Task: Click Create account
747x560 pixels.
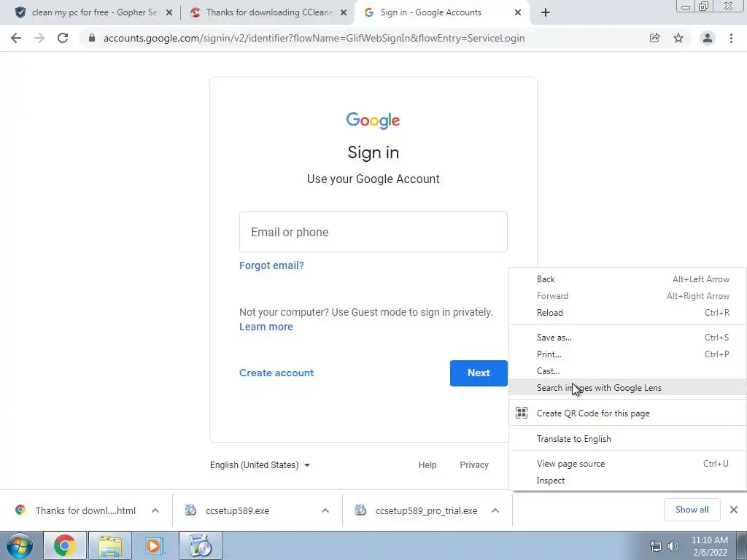Action: point(276,373)
